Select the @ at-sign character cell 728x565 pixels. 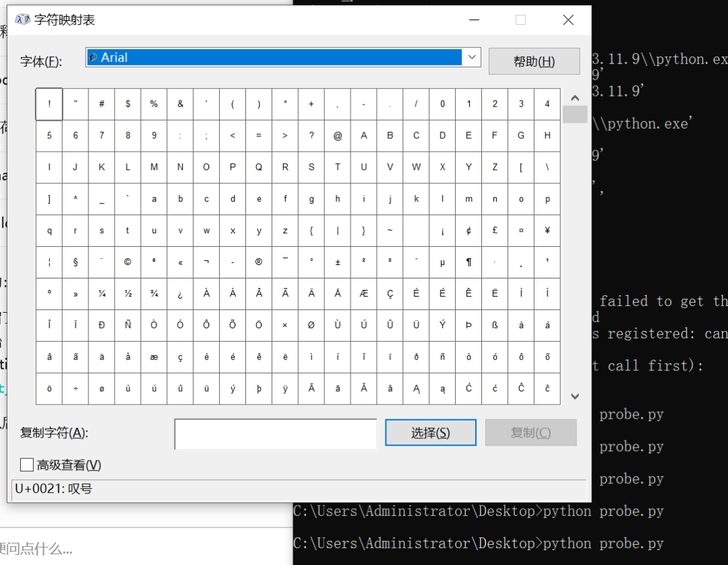338,136
